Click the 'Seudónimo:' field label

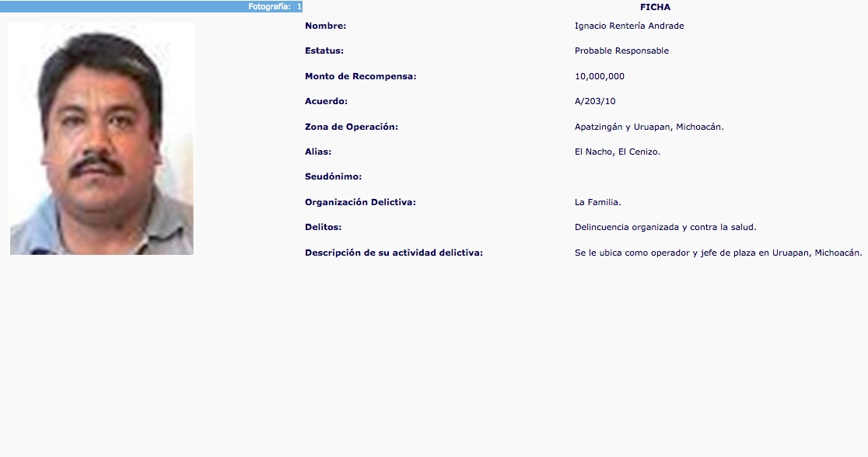pos(333,177)
